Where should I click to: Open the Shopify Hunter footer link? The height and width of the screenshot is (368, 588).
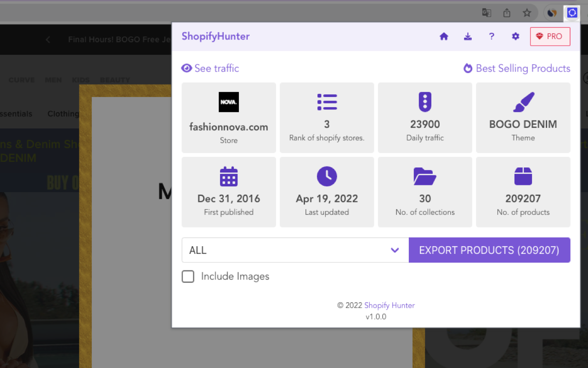(390, 305)
